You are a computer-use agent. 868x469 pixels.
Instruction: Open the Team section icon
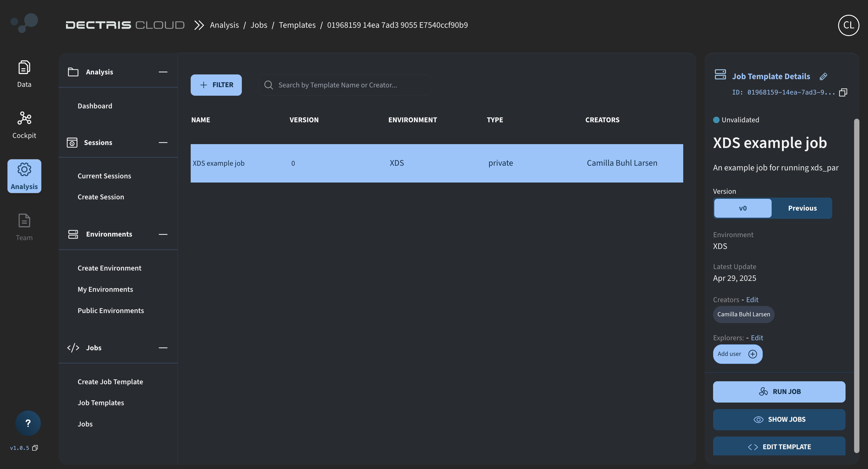[24, 221]
